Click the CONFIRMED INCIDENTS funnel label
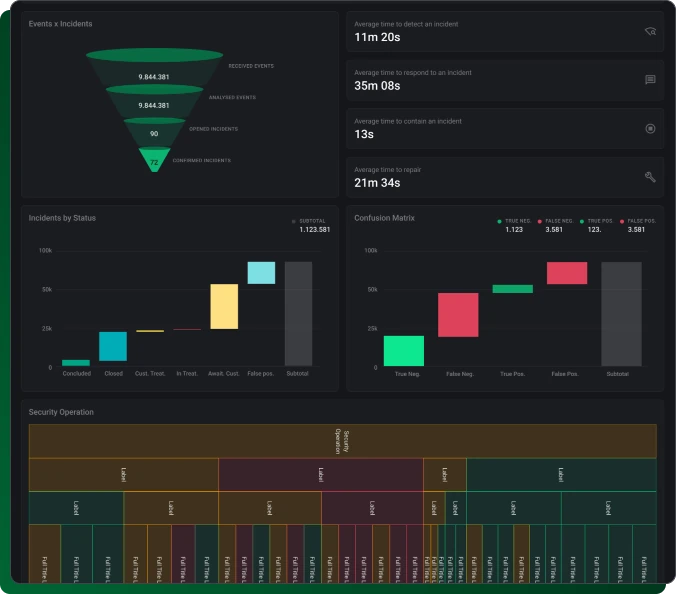 pyautogui.click(x=202, y=160)
